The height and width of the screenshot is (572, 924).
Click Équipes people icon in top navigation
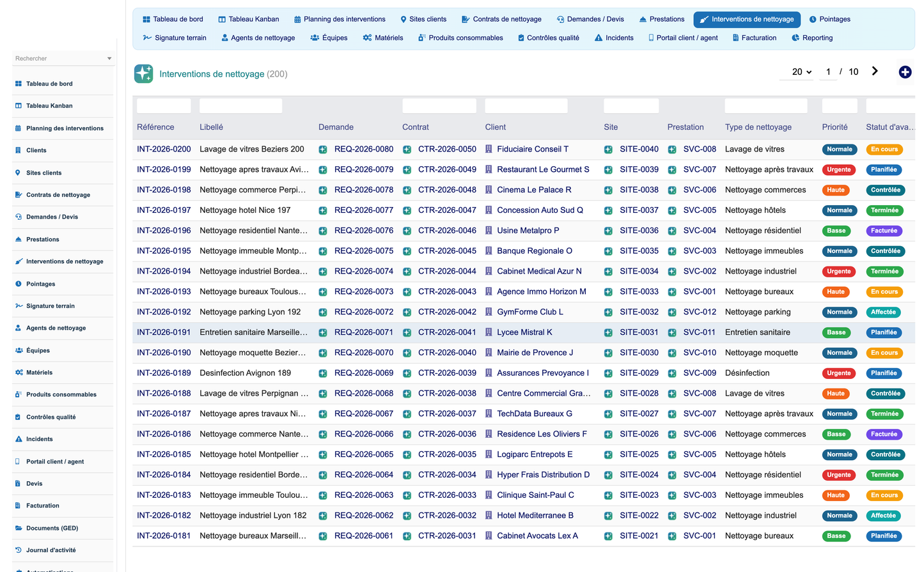click(x=315, y=38)
